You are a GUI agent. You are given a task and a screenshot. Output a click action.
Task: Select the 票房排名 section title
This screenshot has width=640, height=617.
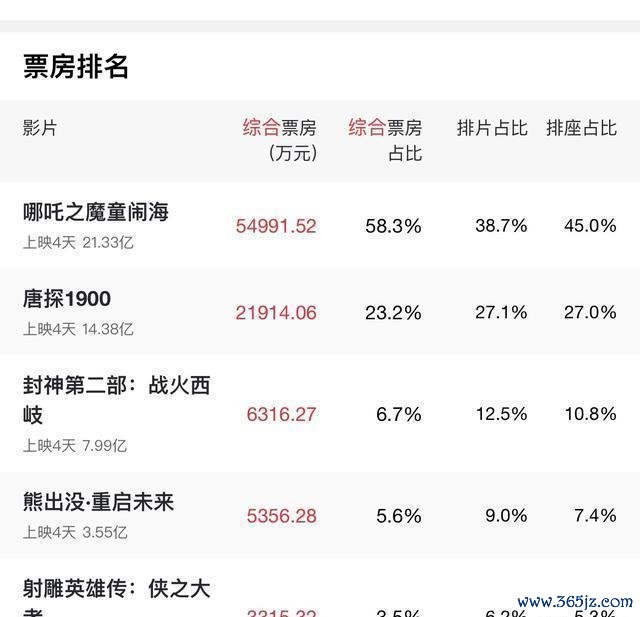76,66
